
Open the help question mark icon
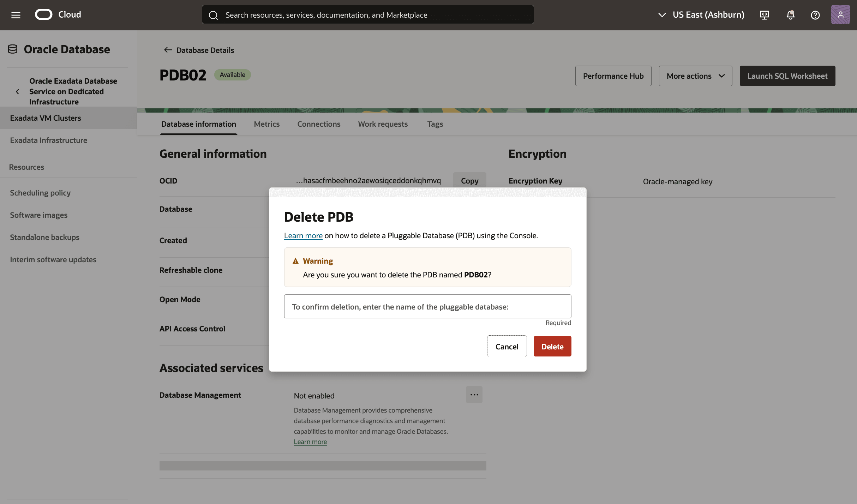point(815,15)
